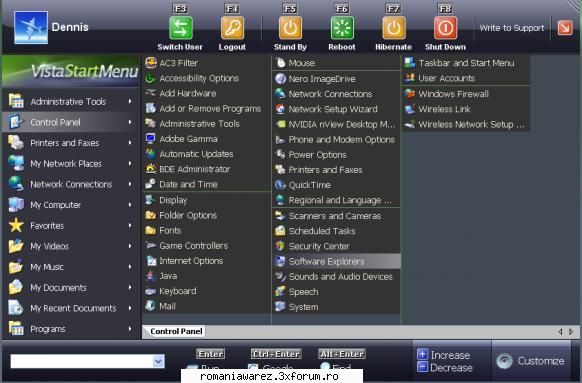
Task: Click the Stand By power icon
Action: coord(290,28)
